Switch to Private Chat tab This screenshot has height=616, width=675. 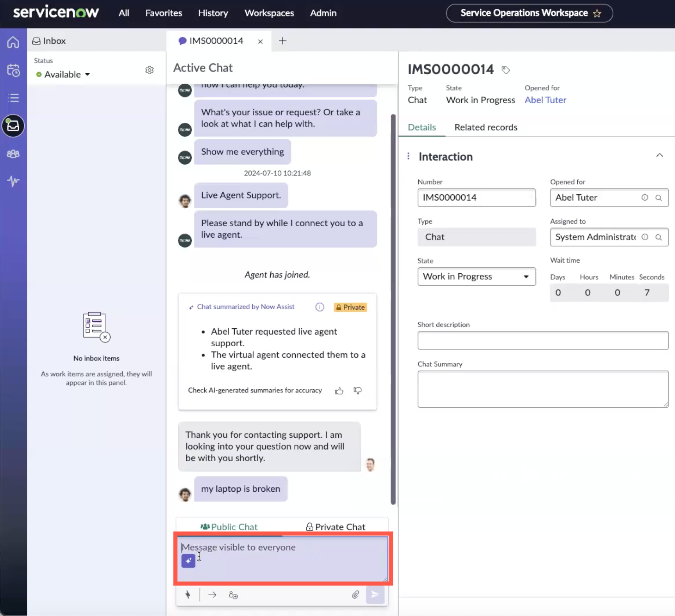tap(336, 527)
